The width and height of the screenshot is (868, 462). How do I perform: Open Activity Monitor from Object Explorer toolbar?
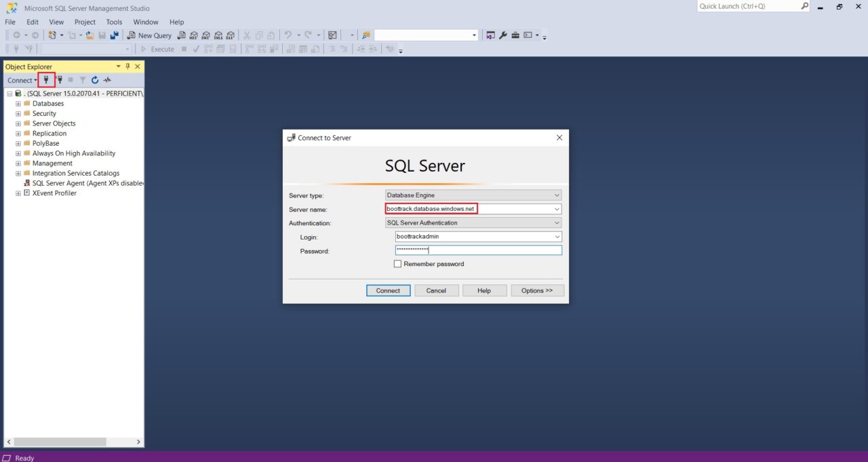tap(107, 80)
